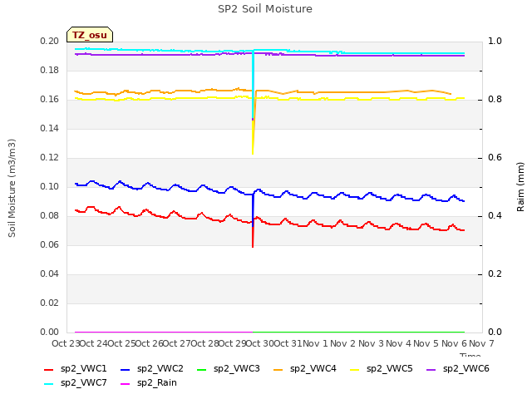Viewport: 532px width, 399px height.
Task: Click the TZ_osu label badge
Action: pos(90,35)
